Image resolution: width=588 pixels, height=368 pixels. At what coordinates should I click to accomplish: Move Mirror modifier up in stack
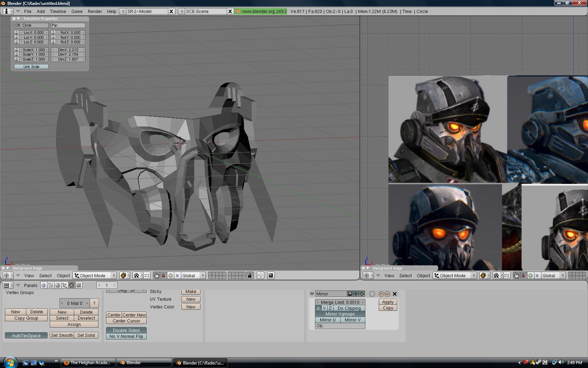pyautogui.click(x=381, y=294)
